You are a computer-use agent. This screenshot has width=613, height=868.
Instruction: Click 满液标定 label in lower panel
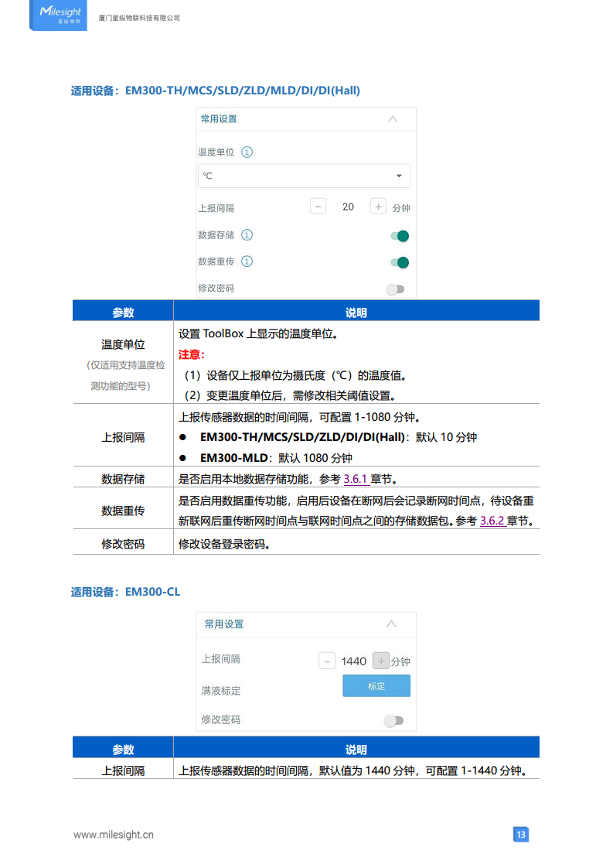point(221,691)
